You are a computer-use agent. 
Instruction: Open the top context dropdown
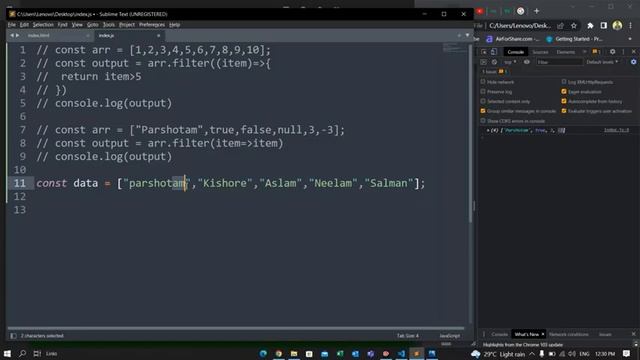point(510,62)
